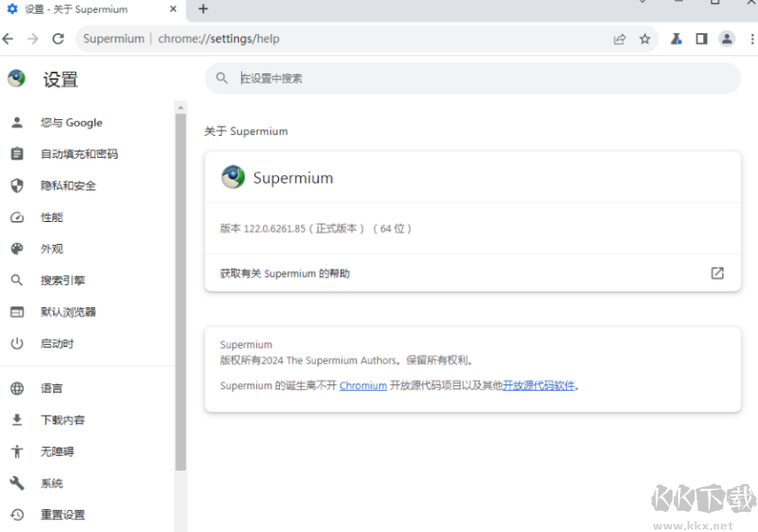Click the forward navigation arrow
This screenshot has width=758, height=532.
coord(32,39)
